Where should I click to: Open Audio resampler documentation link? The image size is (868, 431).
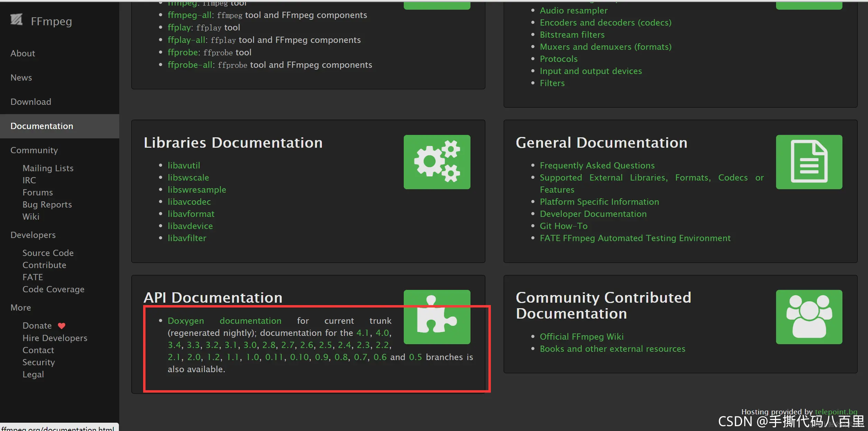(x=574, y=10)
